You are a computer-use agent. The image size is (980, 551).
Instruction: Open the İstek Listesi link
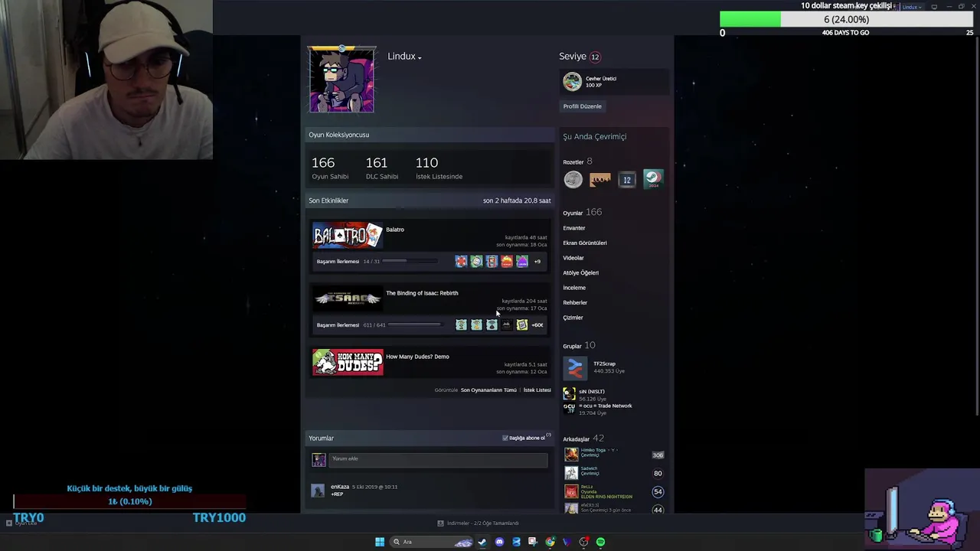coord(537,390)
